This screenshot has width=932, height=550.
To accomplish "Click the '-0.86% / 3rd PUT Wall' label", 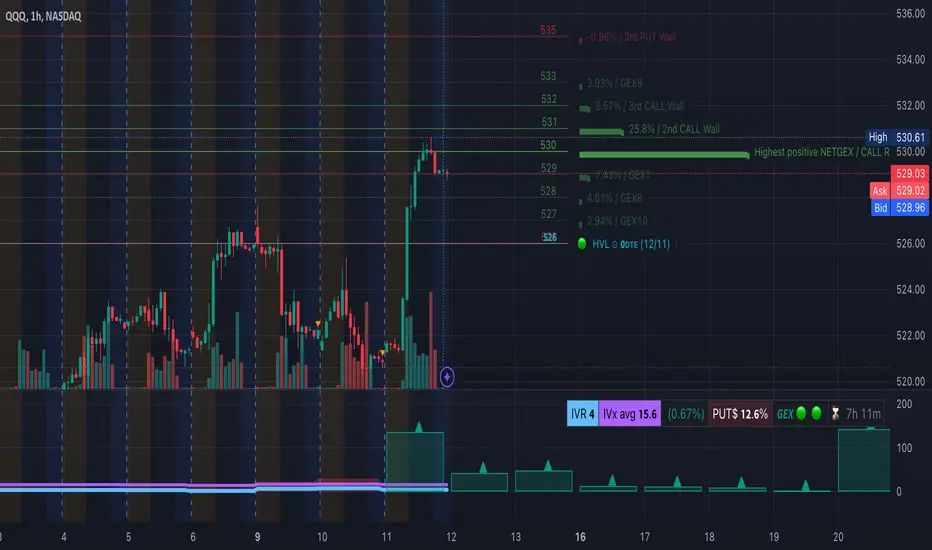I will [x=631, y=37].
